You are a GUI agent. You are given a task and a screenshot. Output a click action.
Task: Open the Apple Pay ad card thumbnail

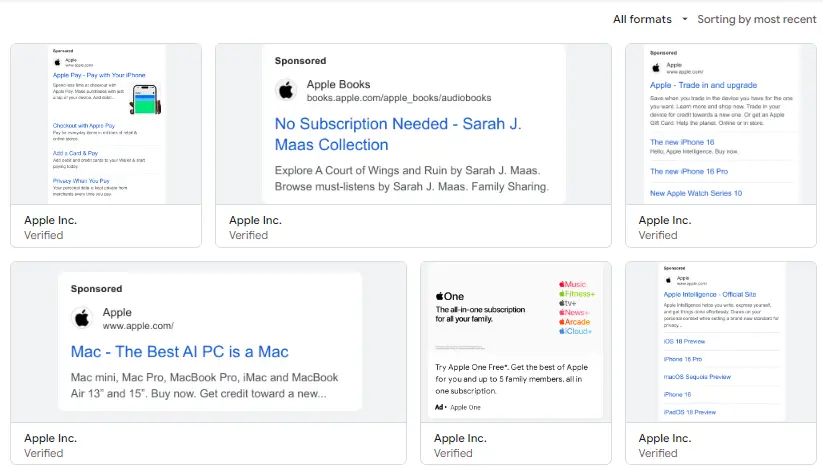click(106, 124)
